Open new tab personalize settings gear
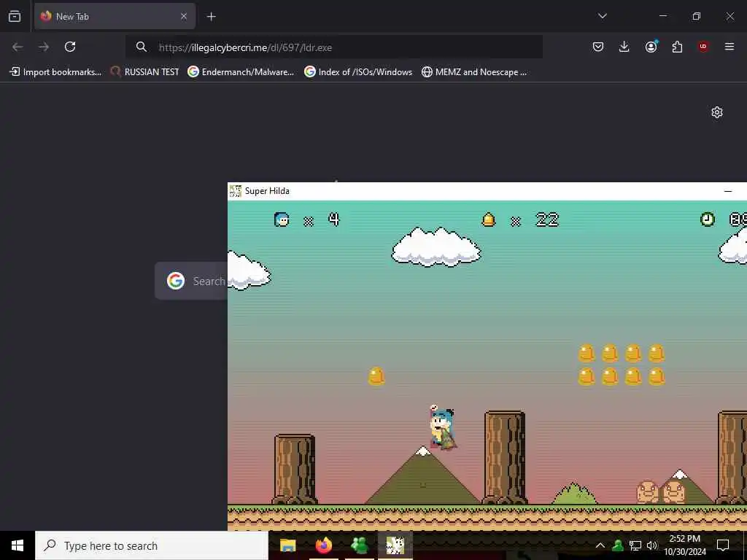Screen dimensions: 747x560 717,112
